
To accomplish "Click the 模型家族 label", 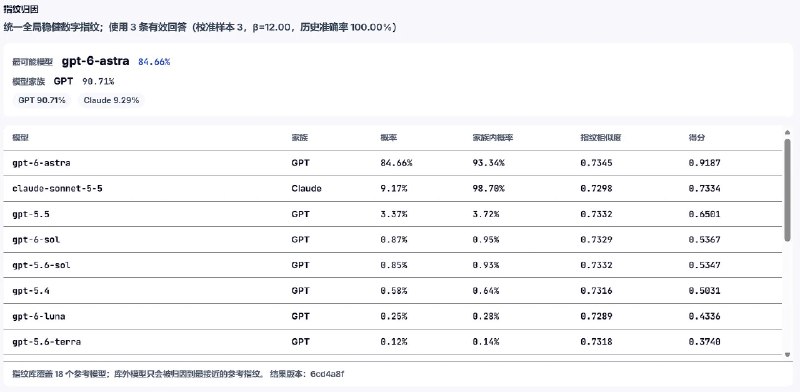I will (29, 82).
